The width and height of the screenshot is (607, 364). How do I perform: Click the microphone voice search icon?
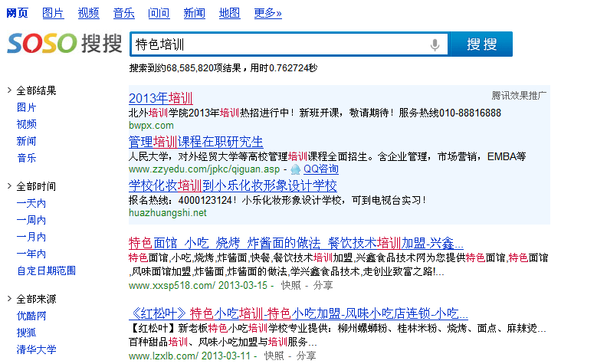tap(435, 44)
